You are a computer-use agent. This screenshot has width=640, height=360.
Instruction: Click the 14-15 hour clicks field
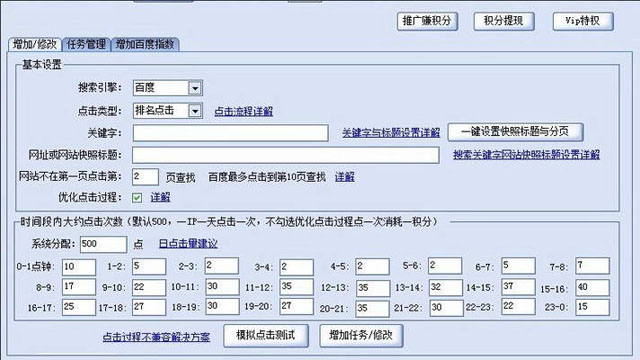[x=518, y=287]
